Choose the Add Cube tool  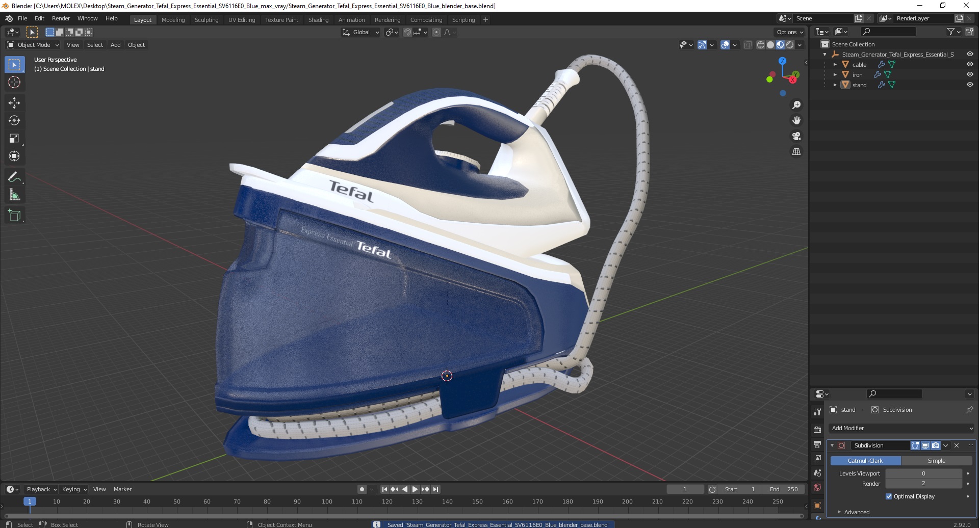(x=14, y=216)
